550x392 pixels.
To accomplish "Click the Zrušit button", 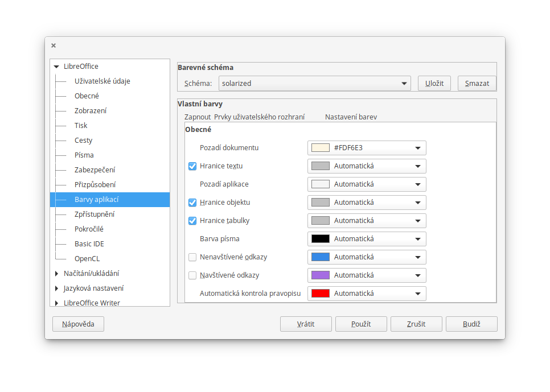I will [x=416, y=324].
